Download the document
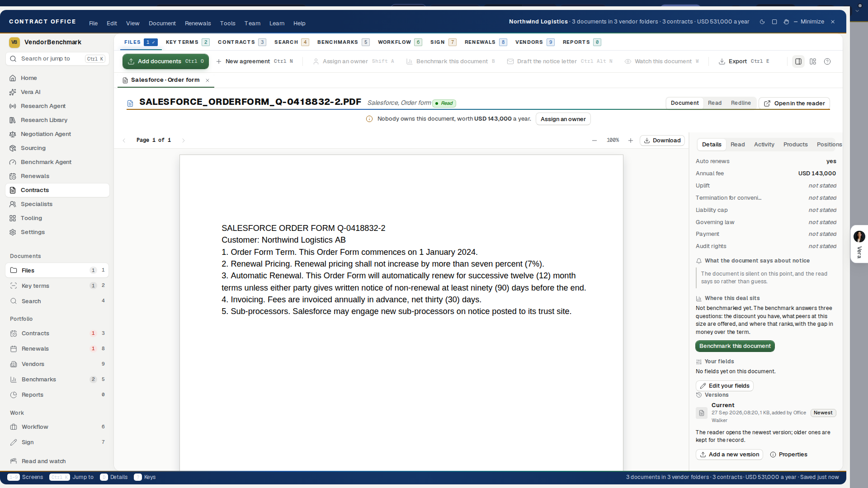 point(662,141)
